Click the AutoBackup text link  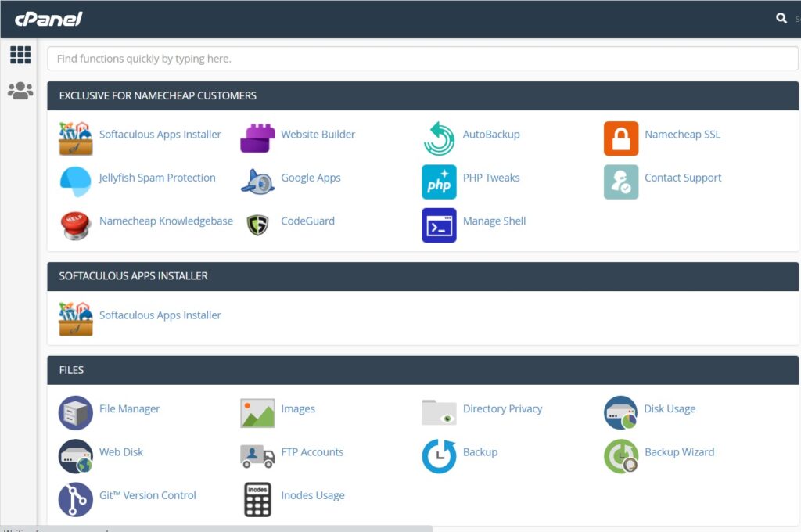(491, 135)
